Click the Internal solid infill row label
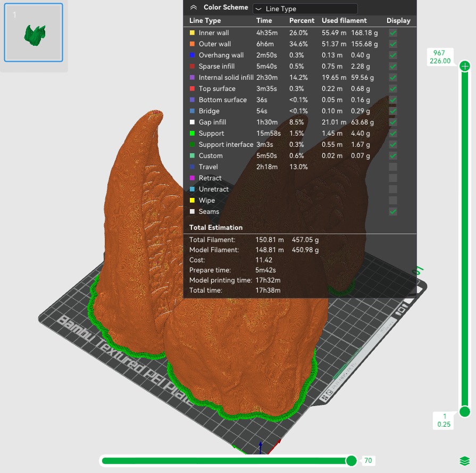The width and height of the screenshot is (476, 473). [226, 78]
